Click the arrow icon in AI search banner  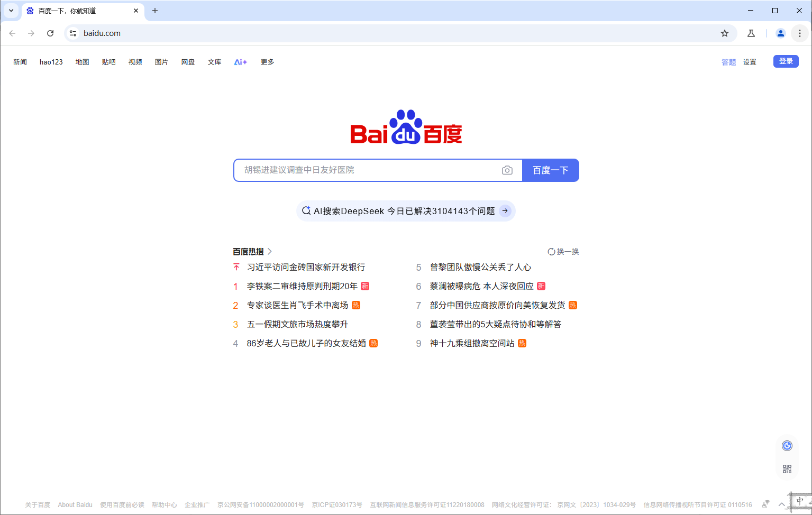click(x=505, y=211)
